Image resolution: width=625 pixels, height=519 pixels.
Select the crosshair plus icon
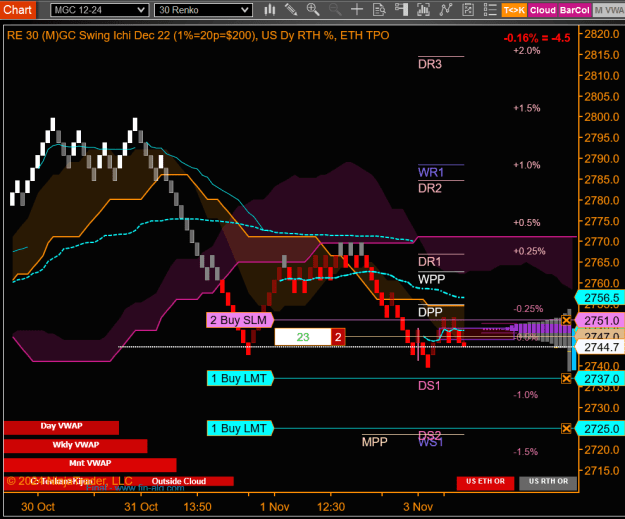pos(357,10)
